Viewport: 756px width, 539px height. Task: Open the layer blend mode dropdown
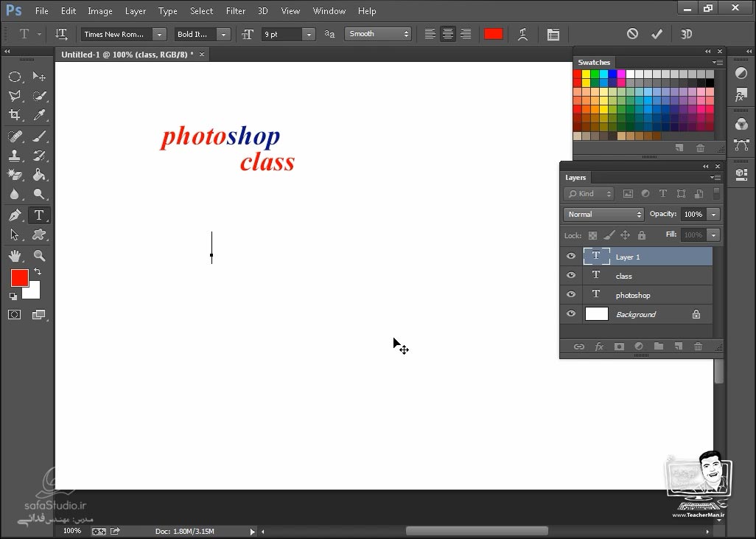(x=603, y=215)
